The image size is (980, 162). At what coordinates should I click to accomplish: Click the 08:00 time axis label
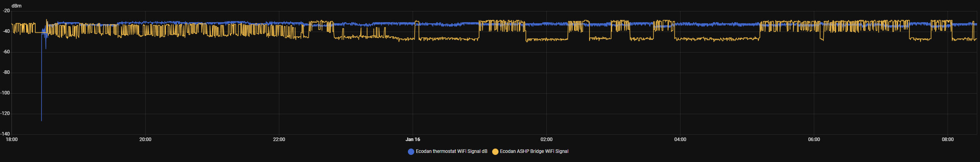(x=948, y=139)
